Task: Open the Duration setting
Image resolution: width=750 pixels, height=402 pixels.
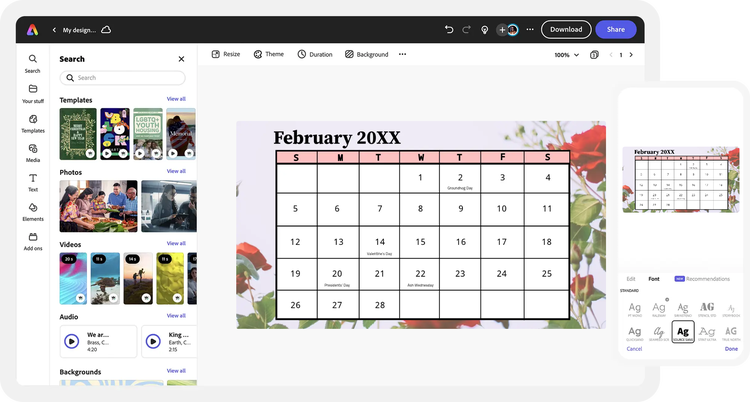Action: (x=315, y=54)
